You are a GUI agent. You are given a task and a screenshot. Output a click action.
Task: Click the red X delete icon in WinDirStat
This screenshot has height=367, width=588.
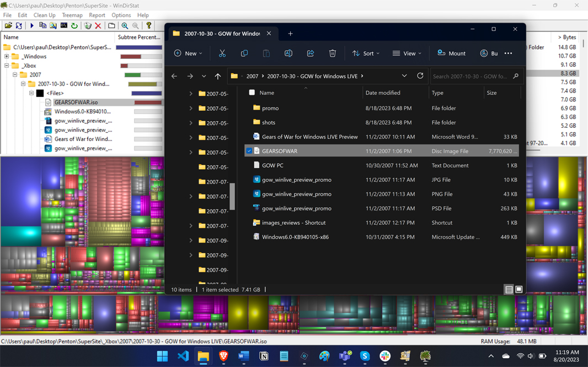pyautogui.click(x=98, y=26)
